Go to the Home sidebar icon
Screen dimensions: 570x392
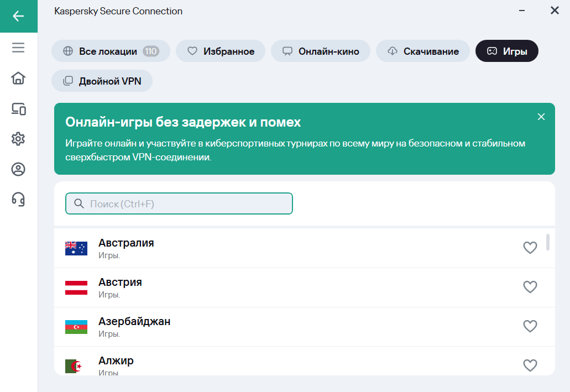pos(18,79)
